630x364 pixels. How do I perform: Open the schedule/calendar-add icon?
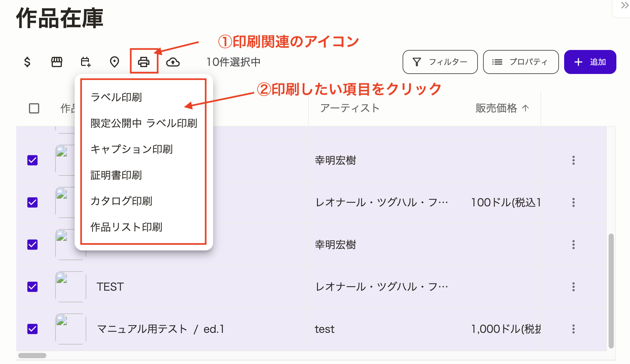(85, 62)
